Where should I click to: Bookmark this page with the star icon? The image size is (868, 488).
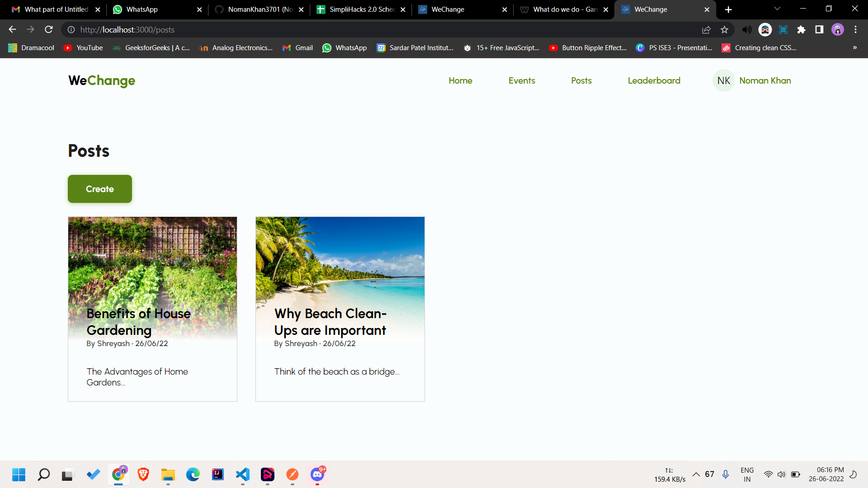click(x=724, y=30)
